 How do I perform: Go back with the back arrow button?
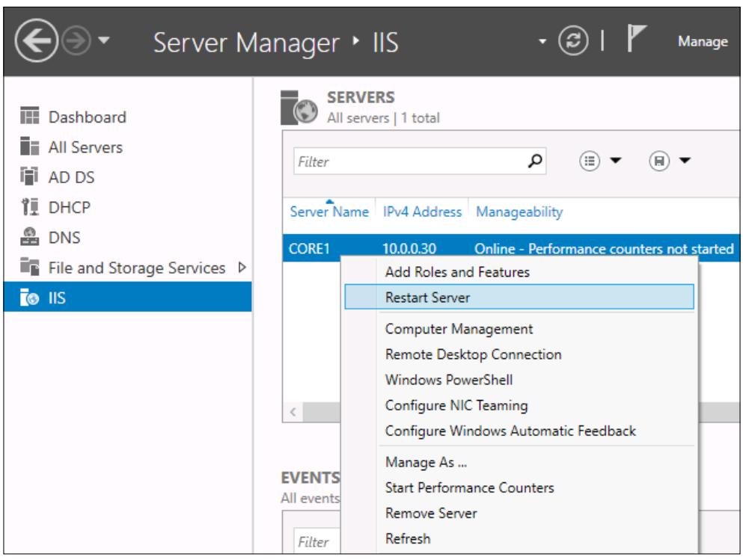(37, 40)
